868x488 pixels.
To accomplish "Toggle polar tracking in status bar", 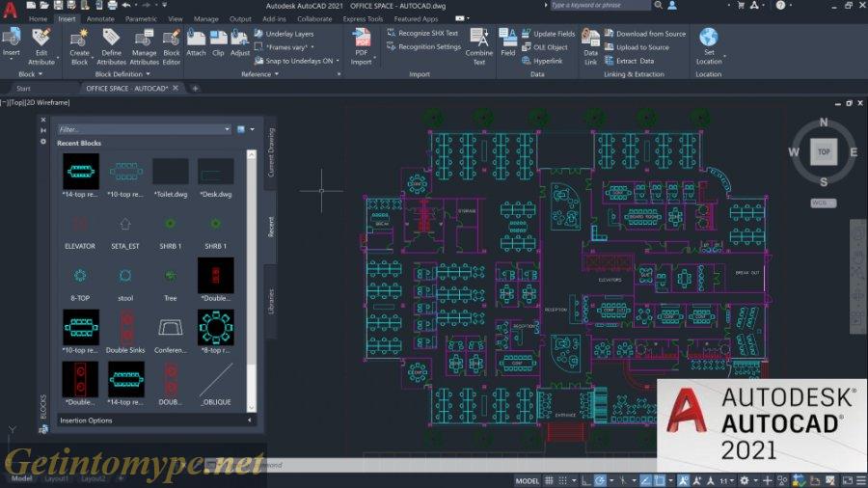I will tap(600, 480).
